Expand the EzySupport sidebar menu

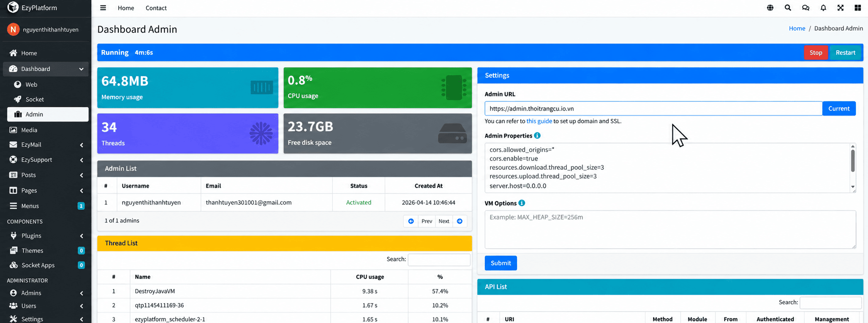click(46, 160)
